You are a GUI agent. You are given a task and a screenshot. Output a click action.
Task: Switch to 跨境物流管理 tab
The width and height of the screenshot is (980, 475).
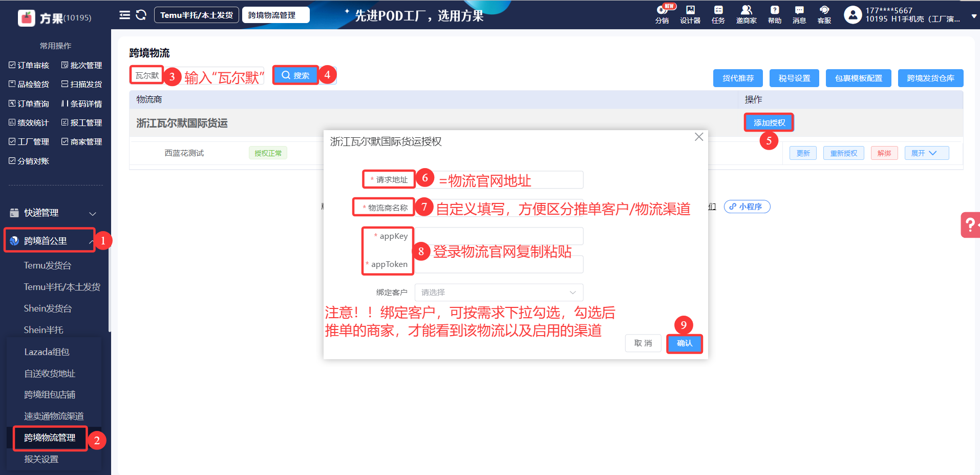[276, 15]
